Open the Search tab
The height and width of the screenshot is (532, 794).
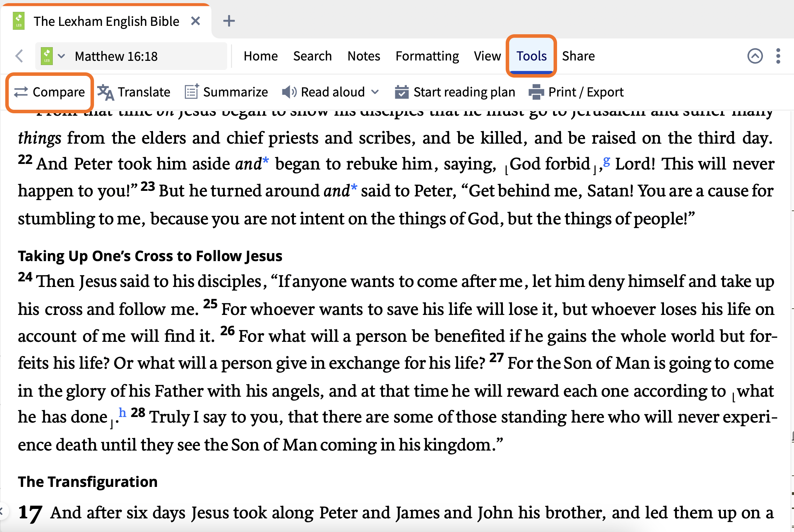coord(312,56)
